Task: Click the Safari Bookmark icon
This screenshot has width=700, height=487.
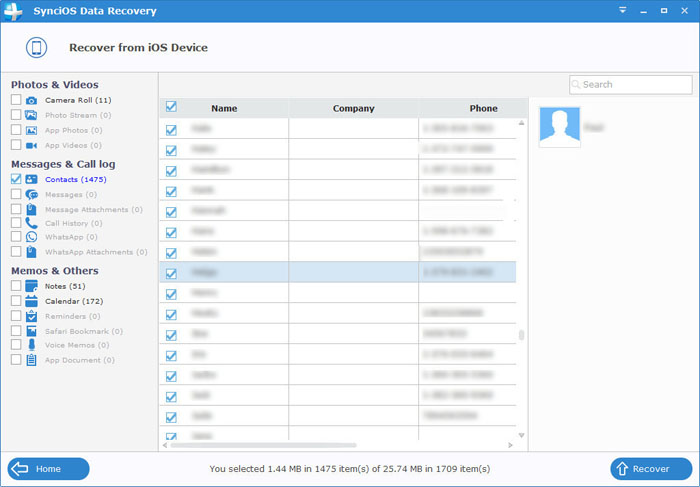Action: point(31,331)
